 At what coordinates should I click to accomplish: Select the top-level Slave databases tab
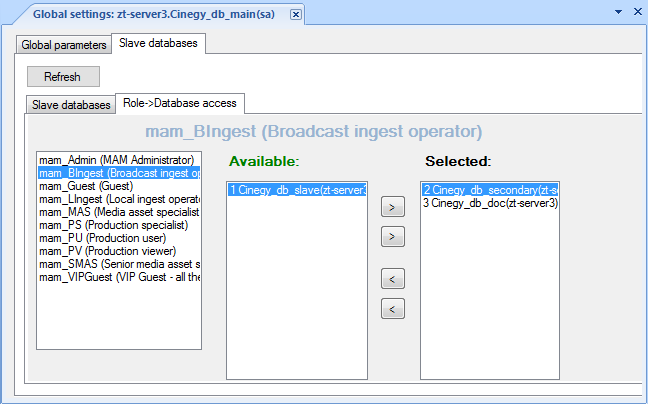(158, 43)
